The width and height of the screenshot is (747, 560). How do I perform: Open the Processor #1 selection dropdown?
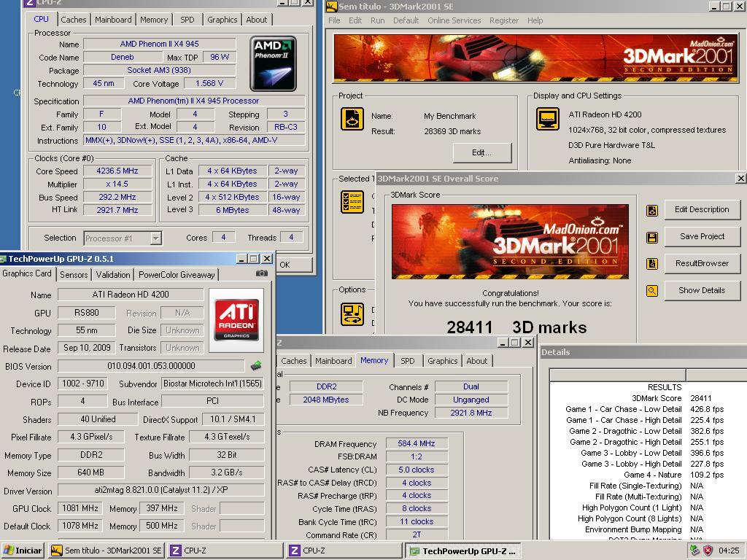[156, 238]
